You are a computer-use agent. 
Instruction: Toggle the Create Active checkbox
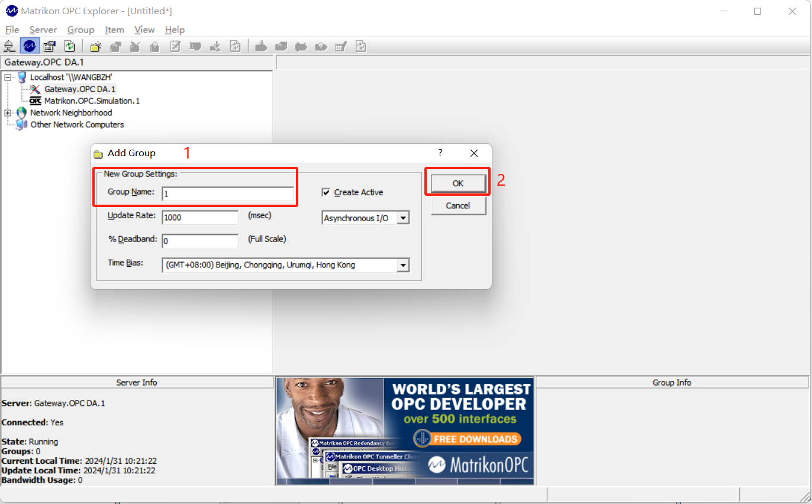click(x=326, y=192)
